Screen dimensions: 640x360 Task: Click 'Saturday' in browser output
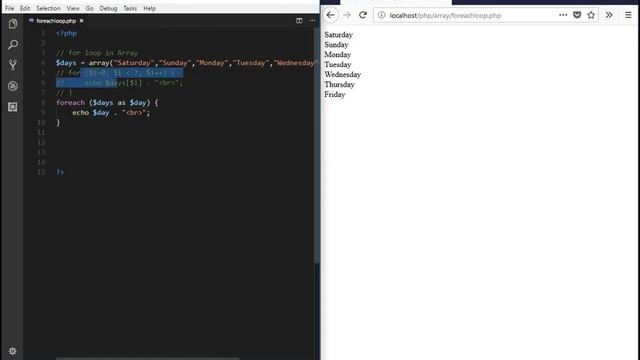[338, 35]
